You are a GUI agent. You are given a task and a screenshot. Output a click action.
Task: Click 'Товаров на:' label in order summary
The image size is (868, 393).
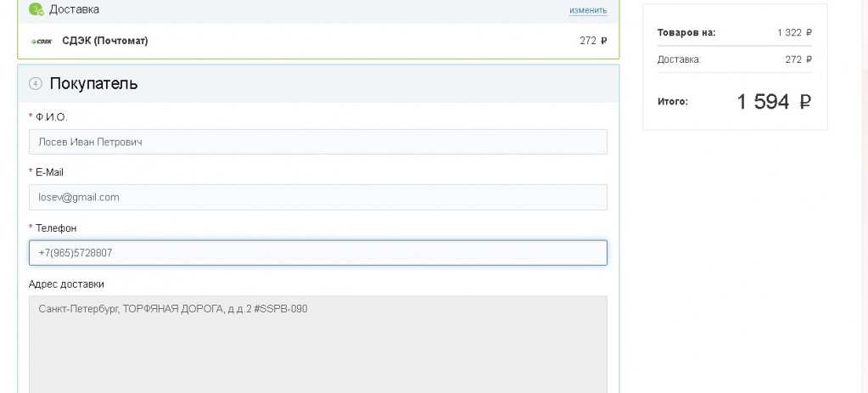click(686, 32)
